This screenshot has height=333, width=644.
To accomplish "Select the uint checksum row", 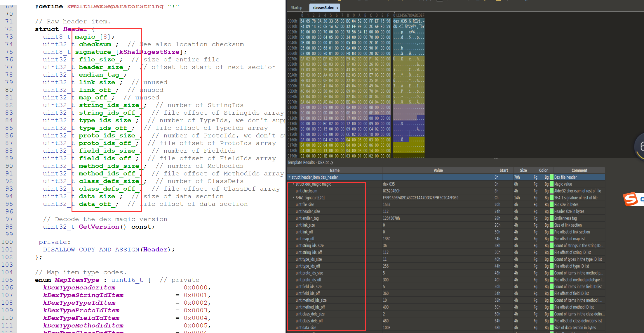I will (x=307, y=191).
